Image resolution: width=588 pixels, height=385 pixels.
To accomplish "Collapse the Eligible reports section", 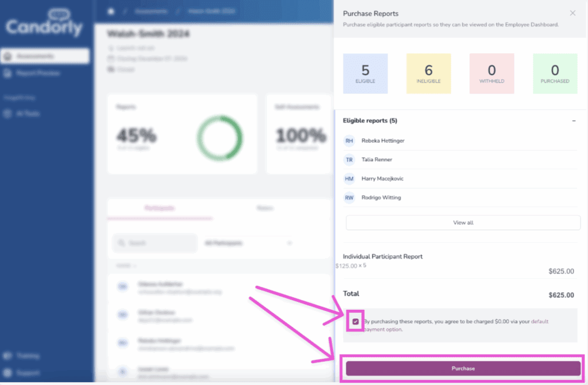I will (x=574, y=121).
